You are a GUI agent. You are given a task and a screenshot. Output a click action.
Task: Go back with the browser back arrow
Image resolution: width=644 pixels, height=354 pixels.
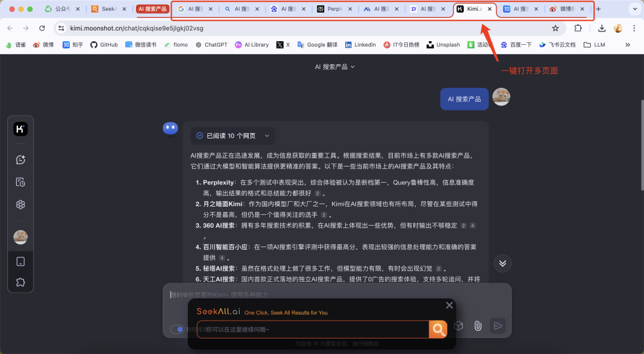pos(10,28)
